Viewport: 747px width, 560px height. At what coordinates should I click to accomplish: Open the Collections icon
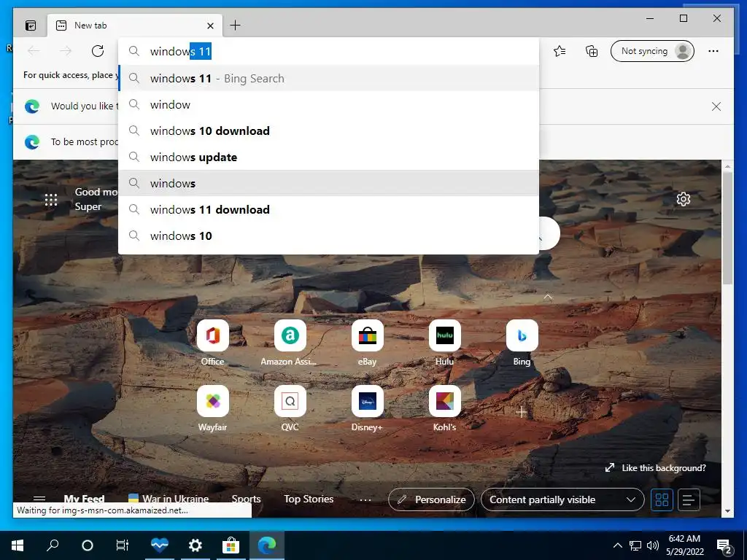pyautogui.click(x=591, y=51)
